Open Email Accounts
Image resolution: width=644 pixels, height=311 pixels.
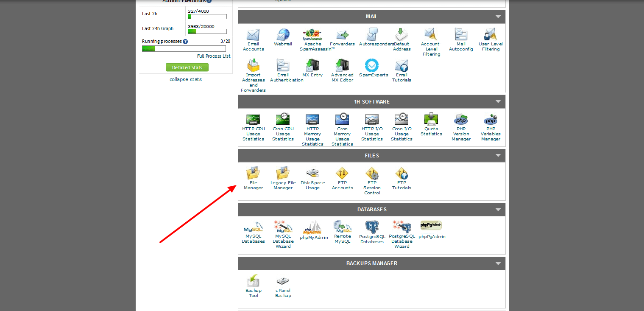coord(253,40)
